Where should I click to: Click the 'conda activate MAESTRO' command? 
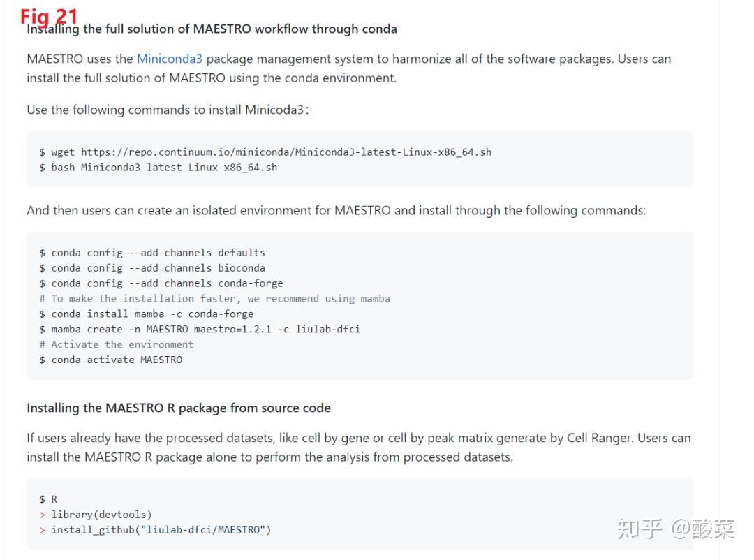pos(111,360)
